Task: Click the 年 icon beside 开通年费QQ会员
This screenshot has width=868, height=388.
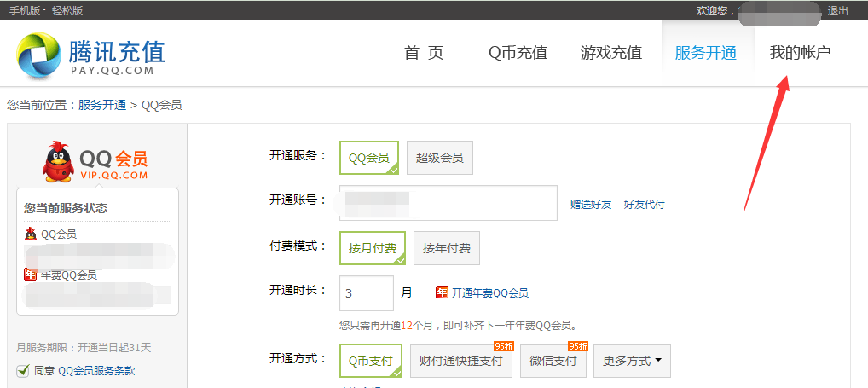Action: tap(442, 292)
